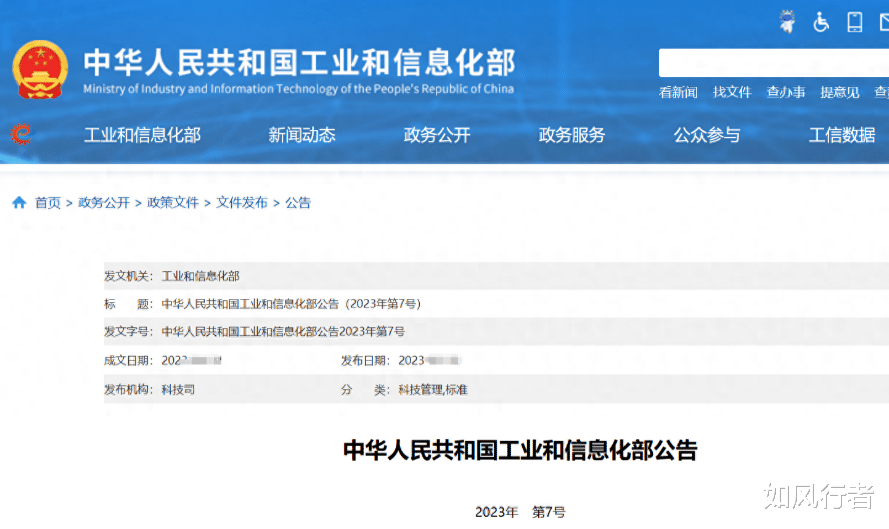
Task: Select the 提意见 search tab
Action: click(x=840, y=92)
